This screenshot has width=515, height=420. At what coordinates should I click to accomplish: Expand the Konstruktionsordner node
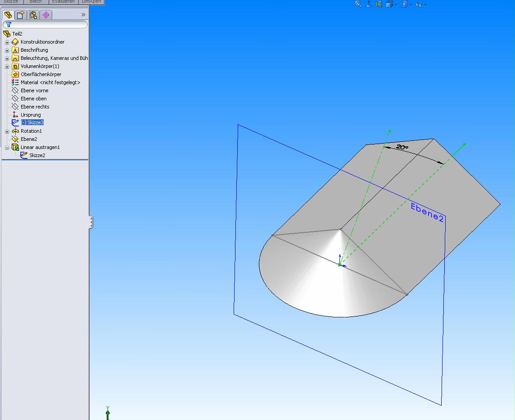click(7, 42)
